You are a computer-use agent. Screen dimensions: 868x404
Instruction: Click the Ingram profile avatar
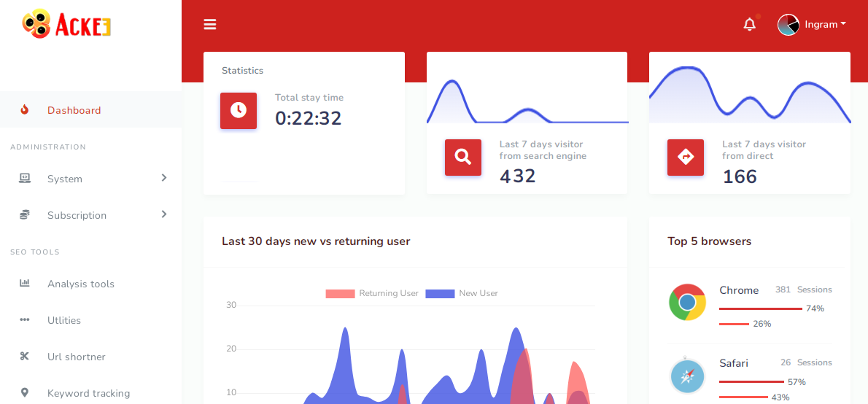click(x=788, y=25)
